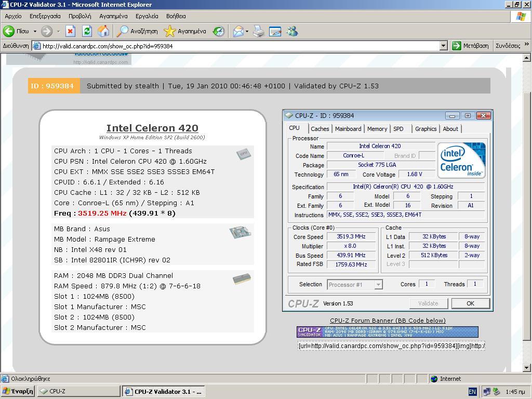The height and width of the screenshot is (399, 532).
Task: Open CPU-Z Forum Banner (BB Code below) link
Action: tap(388, 320)
